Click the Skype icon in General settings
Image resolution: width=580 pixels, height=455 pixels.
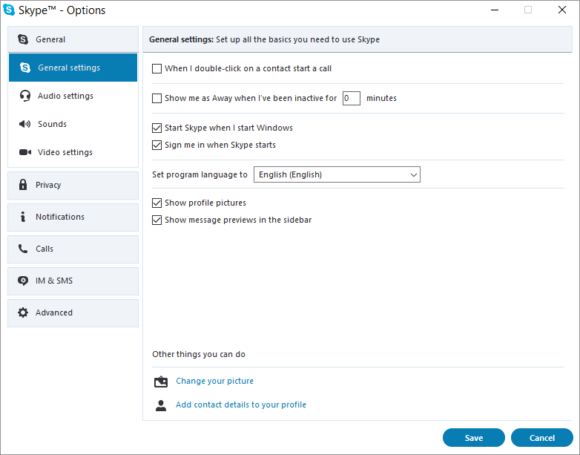click(25, 67)
